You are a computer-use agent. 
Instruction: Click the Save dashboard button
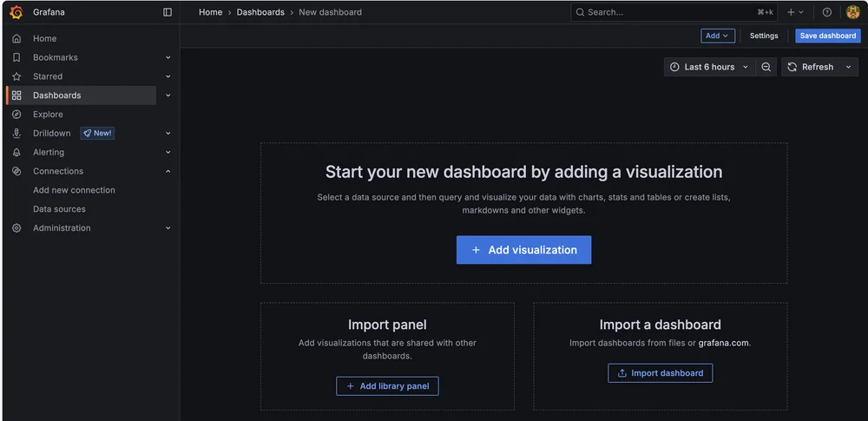827,36
